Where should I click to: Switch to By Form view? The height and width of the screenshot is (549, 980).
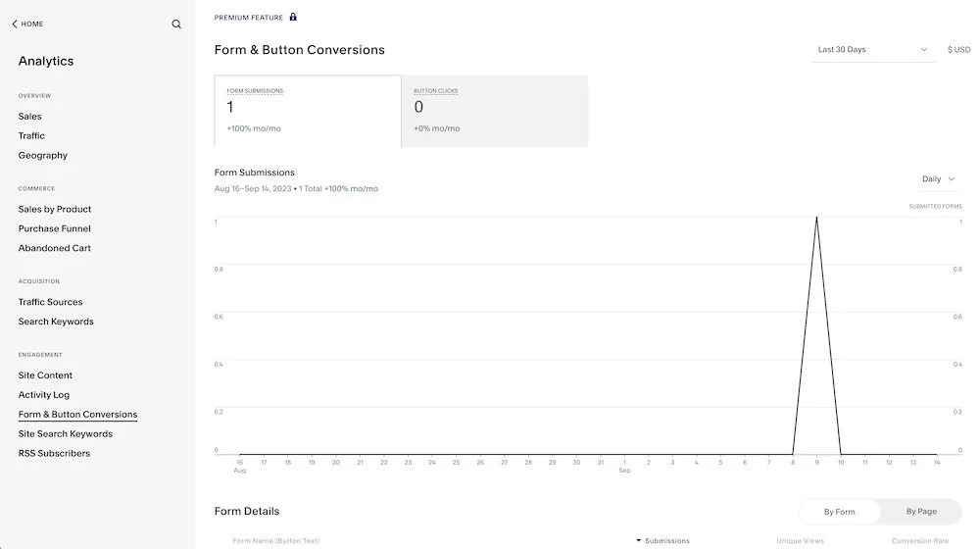[839, 512]
